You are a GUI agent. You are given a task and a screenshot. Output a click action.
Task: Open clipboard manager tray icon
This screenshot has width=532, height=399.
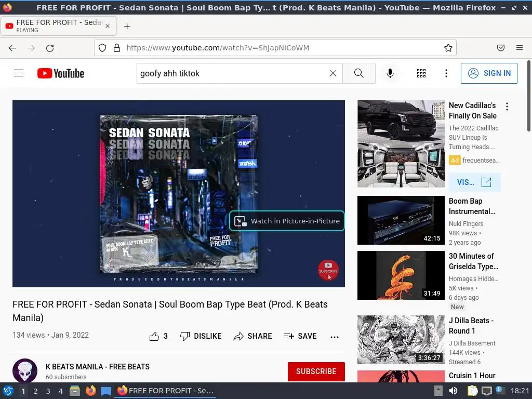(x=472, y=391)
